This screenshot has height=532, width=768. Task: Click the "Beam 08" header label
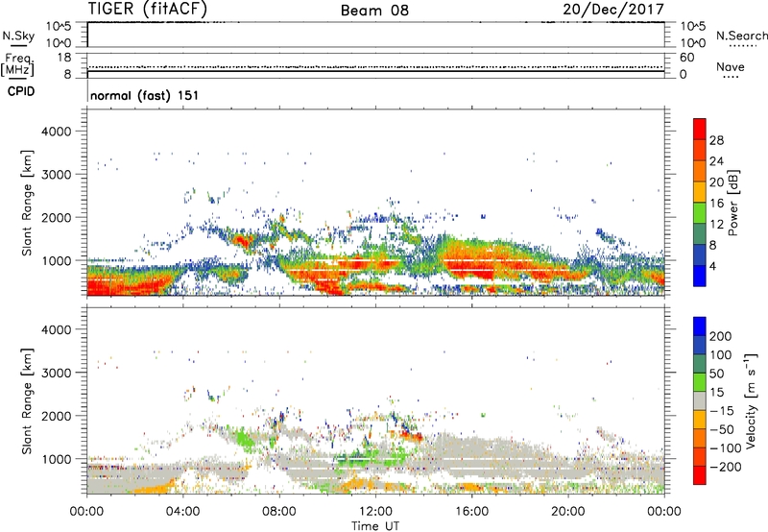pos(374,11)
